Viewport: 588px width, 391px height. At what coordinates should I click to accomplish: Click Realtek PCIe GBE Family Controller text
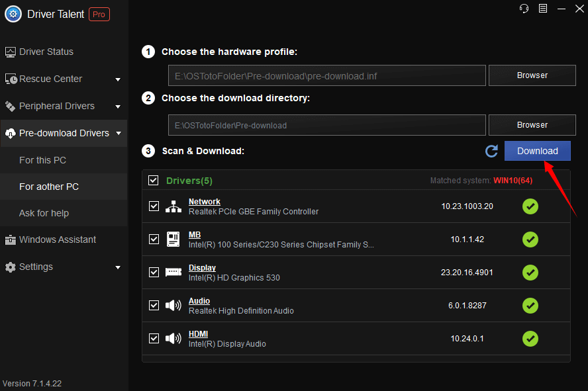254,212
